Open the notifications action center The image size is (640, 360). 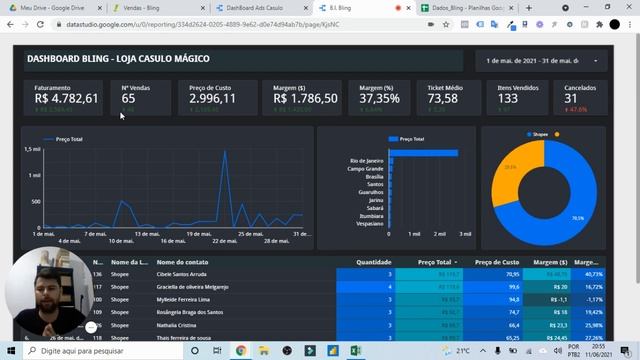(x=625, y=351)
